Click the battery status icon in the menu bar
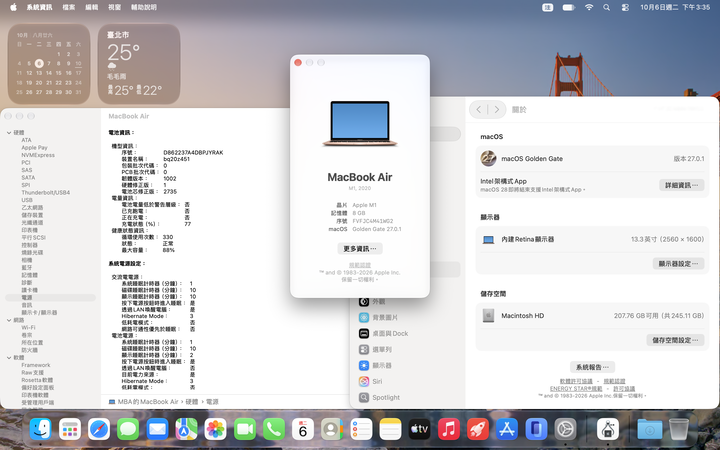Viewport: 720px width, 450px height. pyautogui.click(x=568, y=7)
